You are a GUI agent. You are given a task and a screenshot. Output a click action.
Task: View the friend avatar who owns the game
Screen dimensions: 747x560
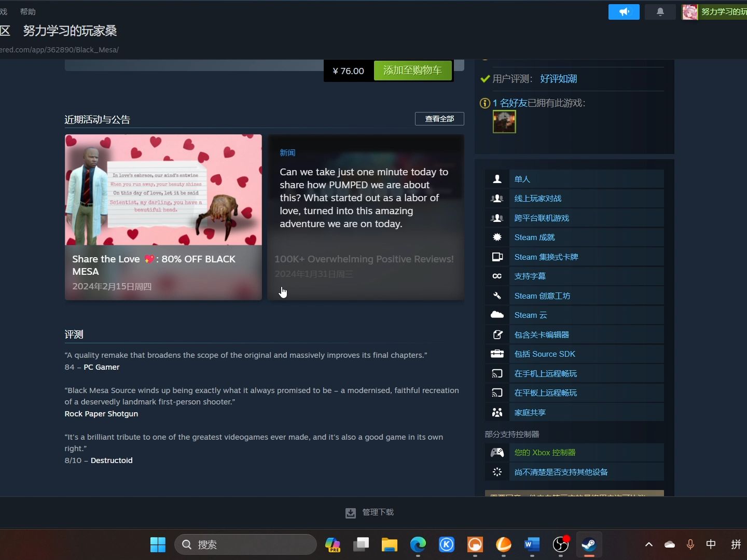[504, 122]
